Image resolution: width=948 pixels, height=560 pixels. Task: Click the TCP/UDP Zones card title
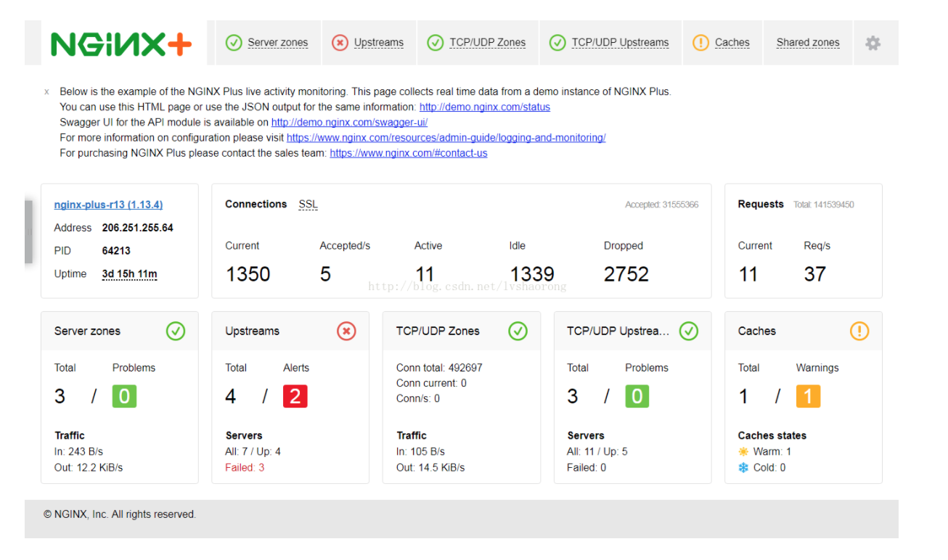coord(438,332)
